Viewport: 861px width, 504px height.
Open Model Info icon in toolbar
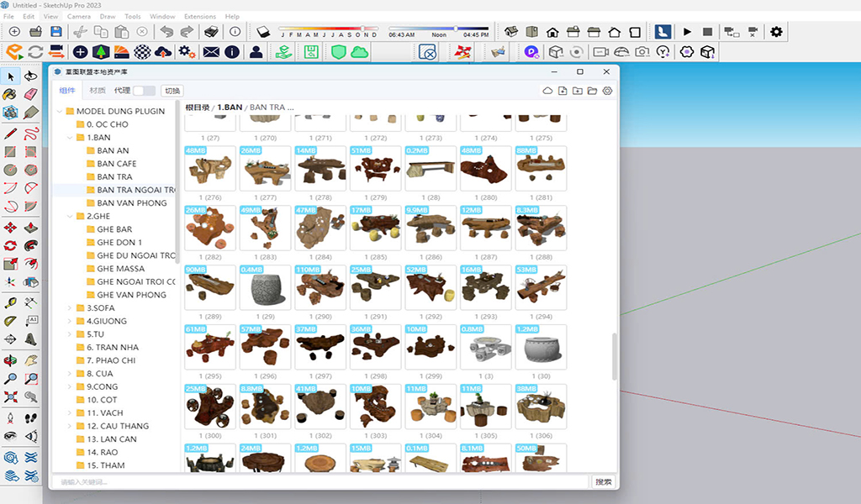tap(235, 32)
